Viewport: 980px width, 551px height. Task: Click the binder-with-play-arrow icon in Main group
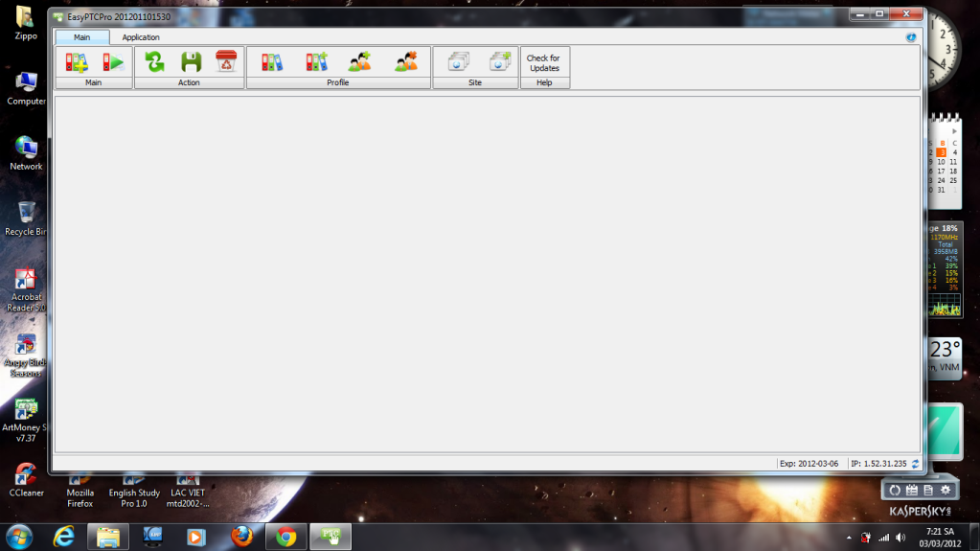click(x=113, y=62)
